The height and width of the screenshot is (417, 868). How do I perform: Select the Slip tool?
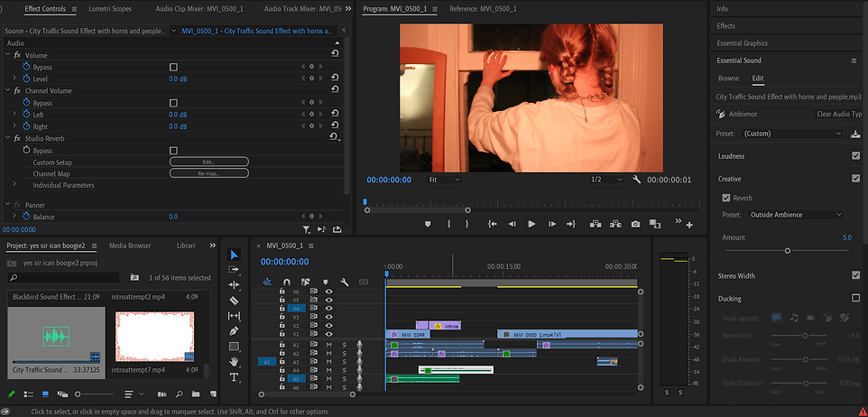click(x=235, y=316)
